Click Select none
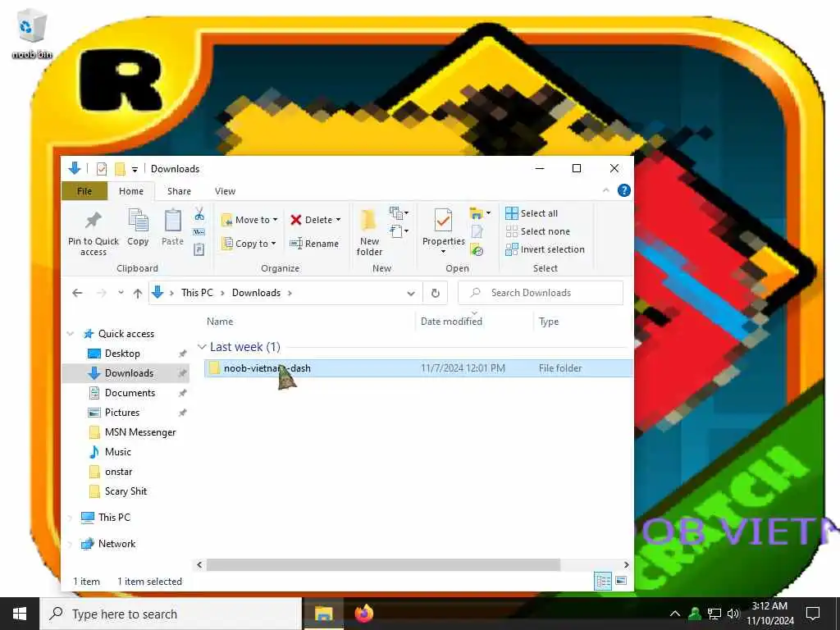Screen dimensions: 840x630 point(538,231)
